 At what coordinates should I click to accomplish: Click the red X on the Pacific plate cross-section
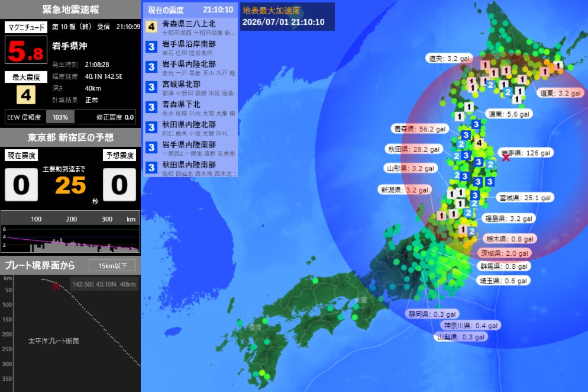click(56, 287)
